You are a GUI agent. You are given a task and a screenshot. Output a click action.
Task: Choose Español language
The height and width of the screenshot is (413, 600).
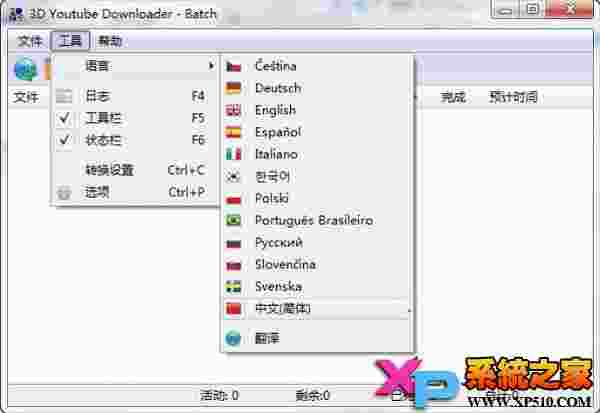coord(317,132)
